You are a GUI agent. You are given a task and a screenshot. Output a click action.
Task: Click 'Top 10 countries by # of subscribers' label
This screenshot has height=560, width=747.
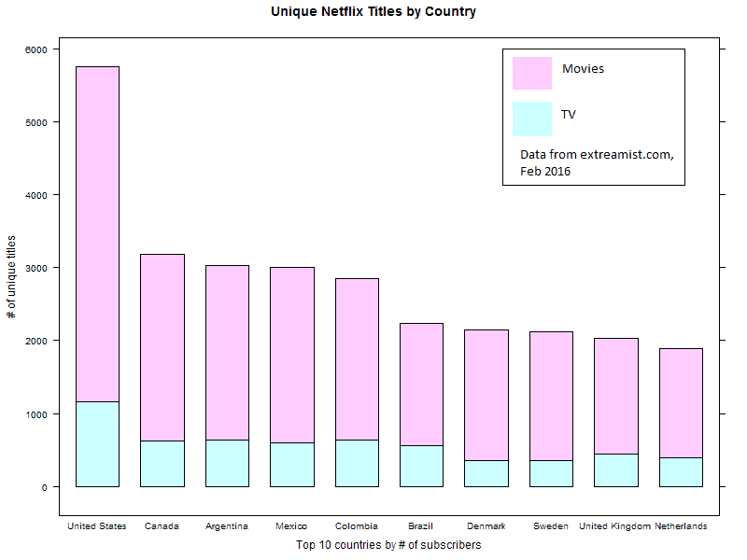388,545
